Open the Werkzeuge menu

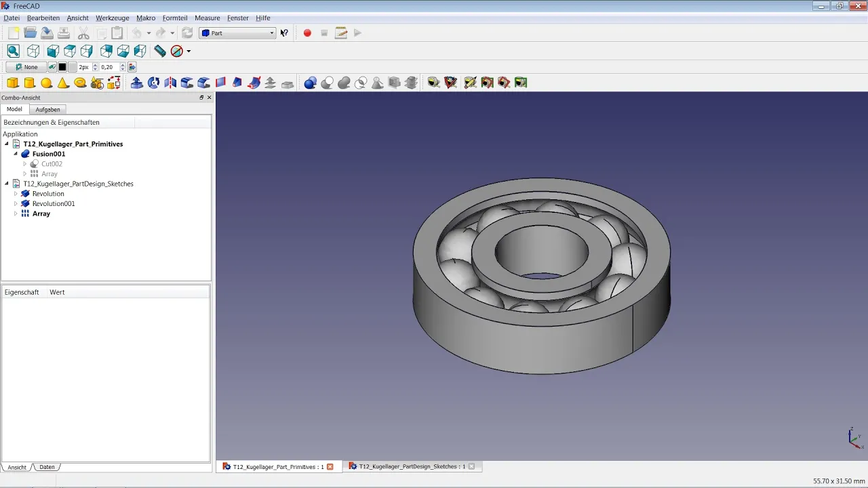pyautogui.click(x=113, y=18)
